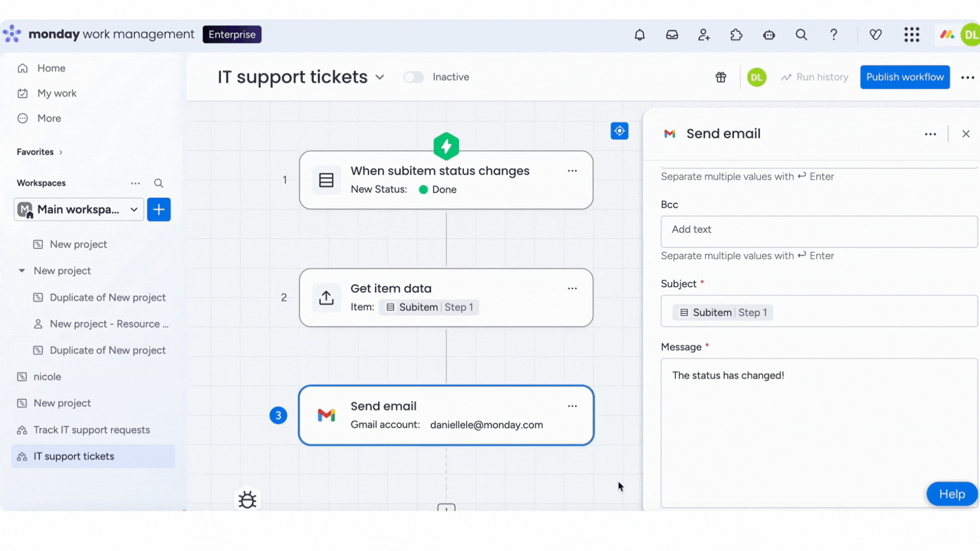Screen dimensions: 980x551
Task: Open the DL avatar in workflow header
Action: (756, 77)
